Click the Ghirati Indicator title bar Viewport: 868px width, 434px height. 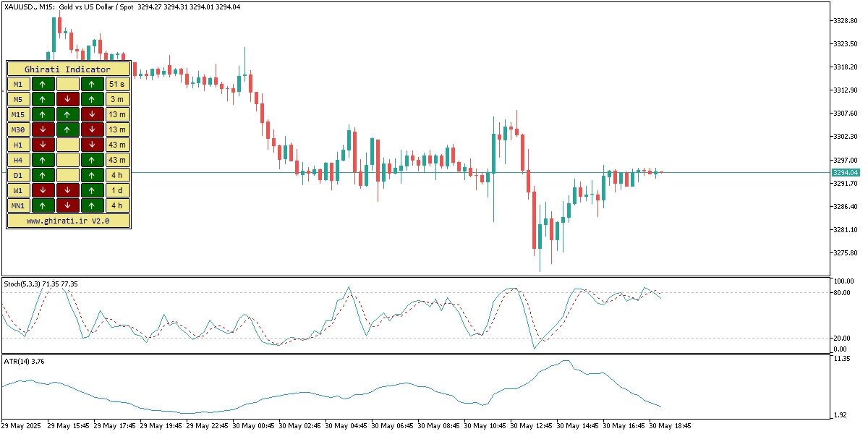pos(68,69)
